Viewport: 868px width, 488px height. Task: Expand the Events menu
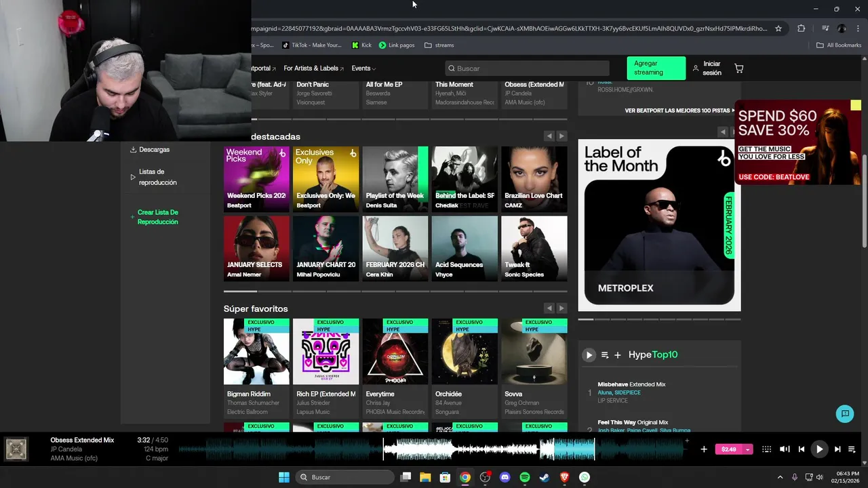(x=363, y=68)
